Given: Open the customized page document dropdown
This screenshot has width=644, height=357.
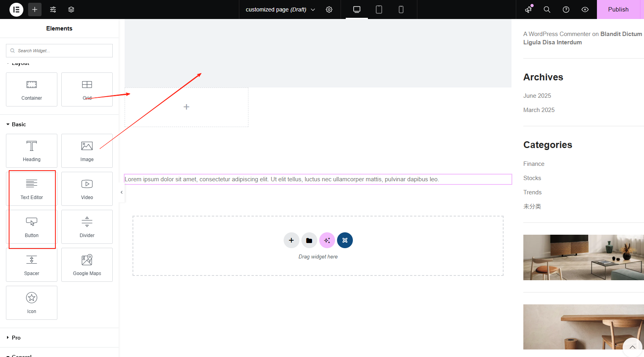Looking at the screenshot, I should click(280, 9).
